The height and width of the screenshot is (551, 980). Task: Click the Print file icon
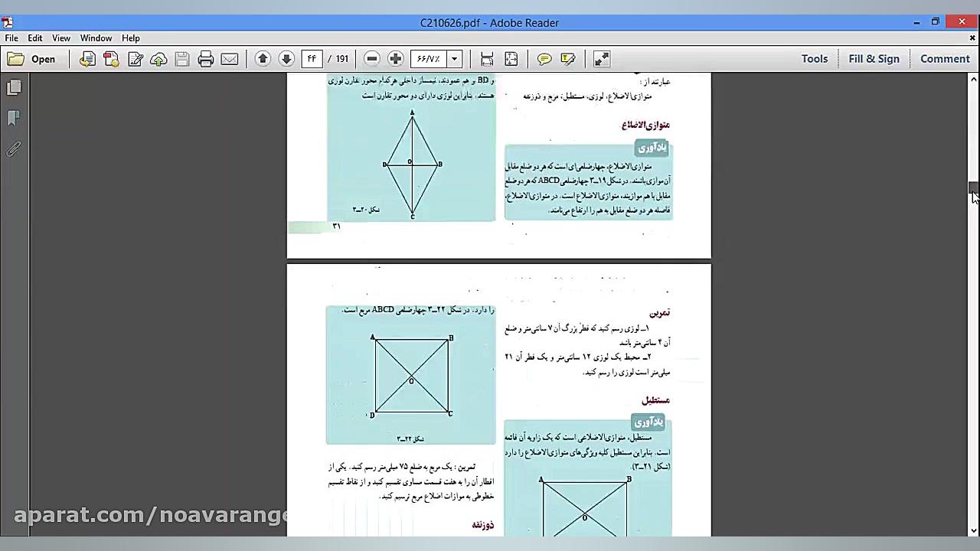tap(205, 59)
